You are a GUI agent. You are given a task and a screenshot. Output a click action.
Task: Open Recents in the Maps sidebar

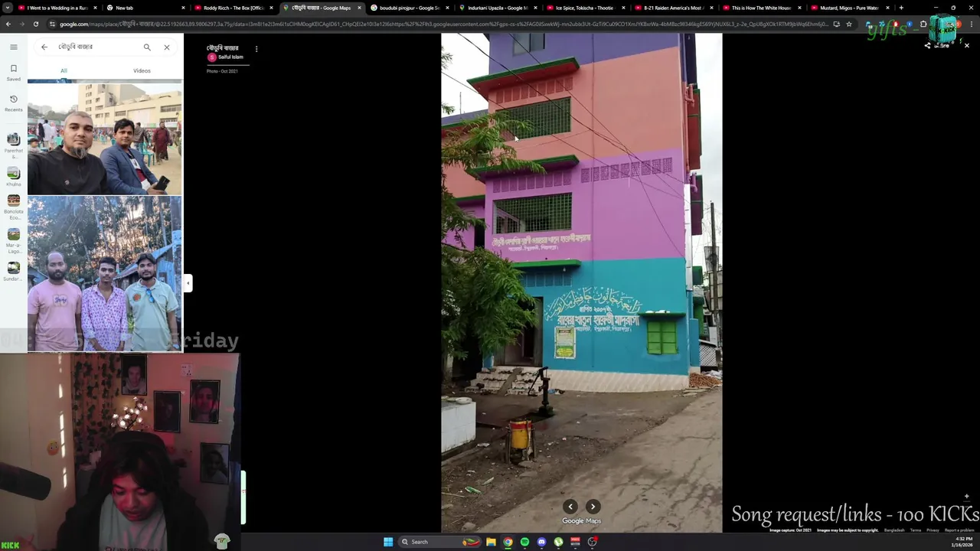tap(13, 103)
